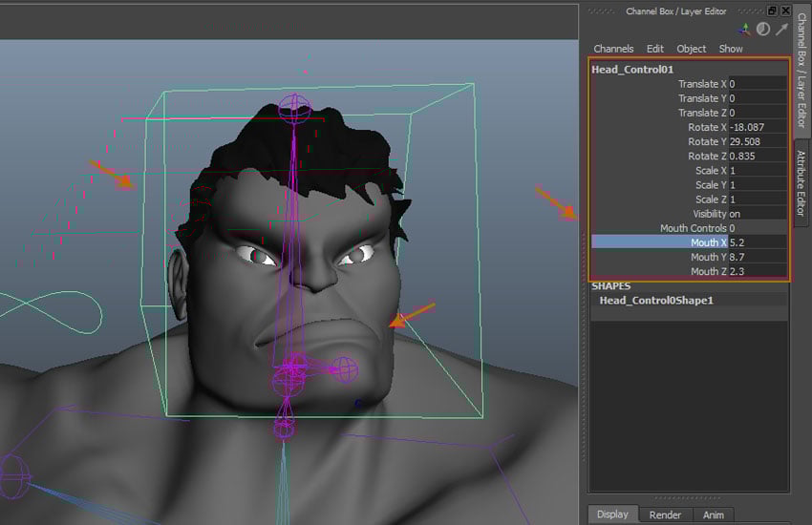Click the Head_Control01 object name

point(632,70)
